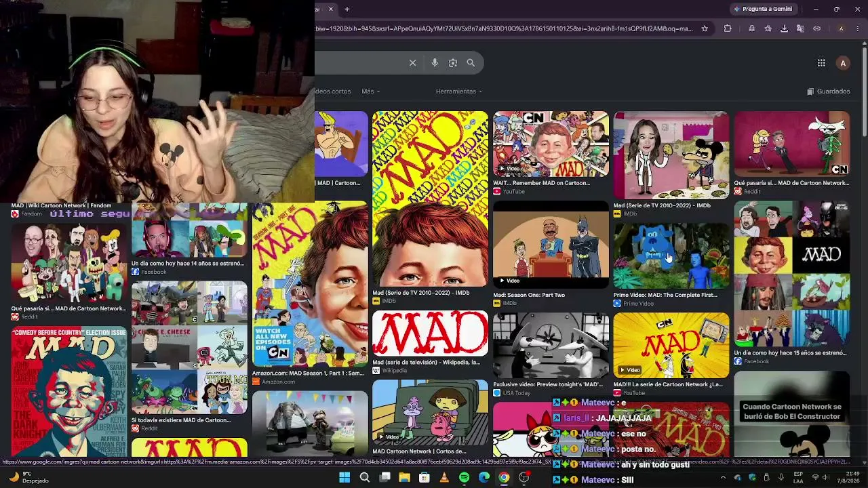Open Microsoft Edge from the taskbar
This screenshot has width=868, height=488.
click(x=484, y=478)
